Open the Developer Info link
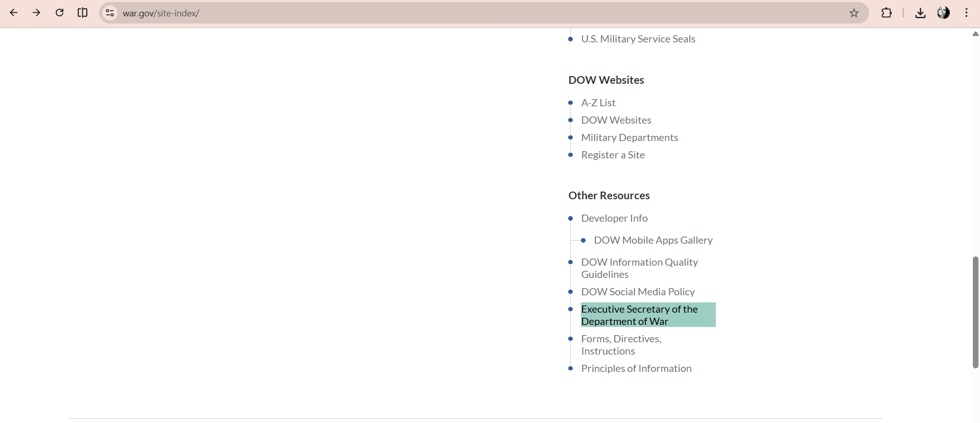Image resolution: width=980 pixels, height=423 pixels. [x=614, y=218]
